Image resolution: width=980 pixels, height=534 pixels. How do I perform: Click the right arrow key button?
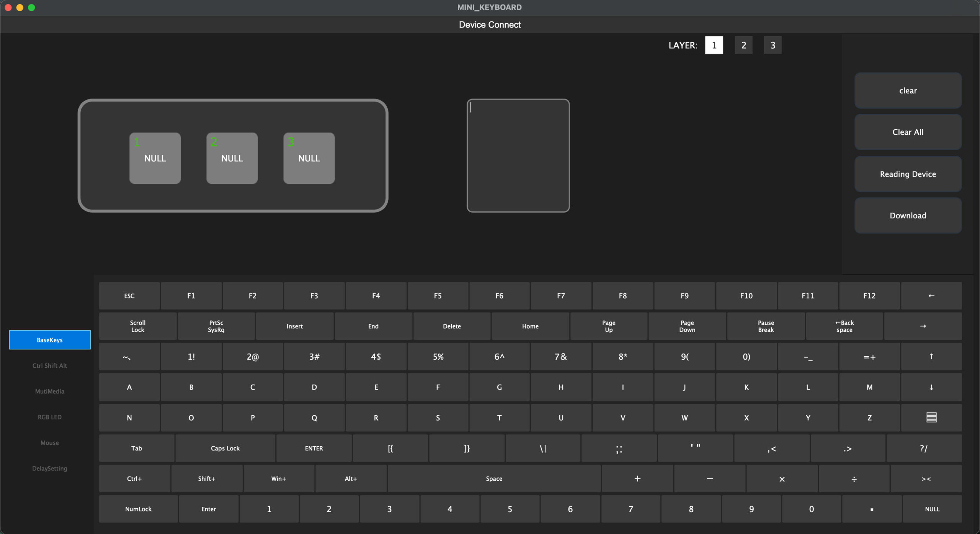point(923,326)
